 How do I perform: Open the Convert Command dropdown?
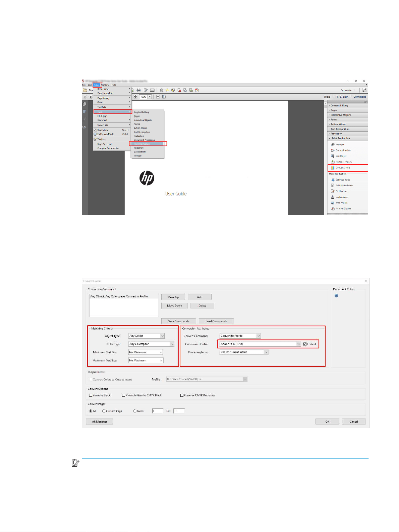click(240, 336)
